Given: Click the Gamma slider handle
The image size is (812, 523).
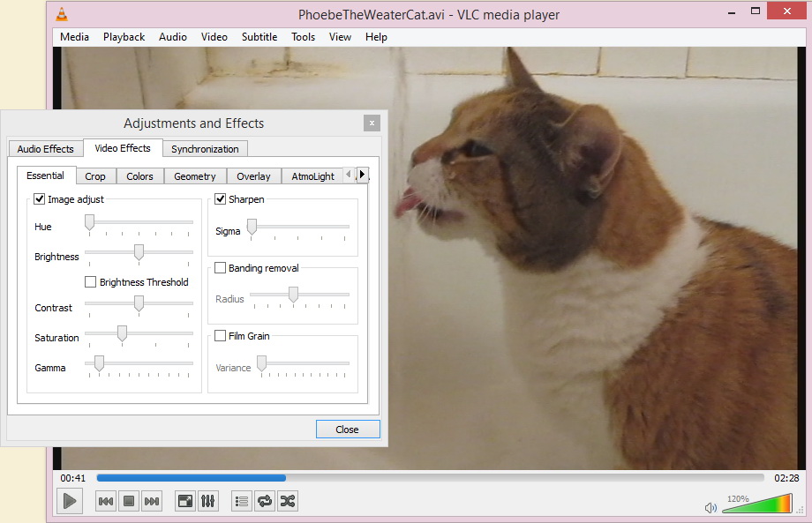Looking at the screenshot, I should coord(99,363).
